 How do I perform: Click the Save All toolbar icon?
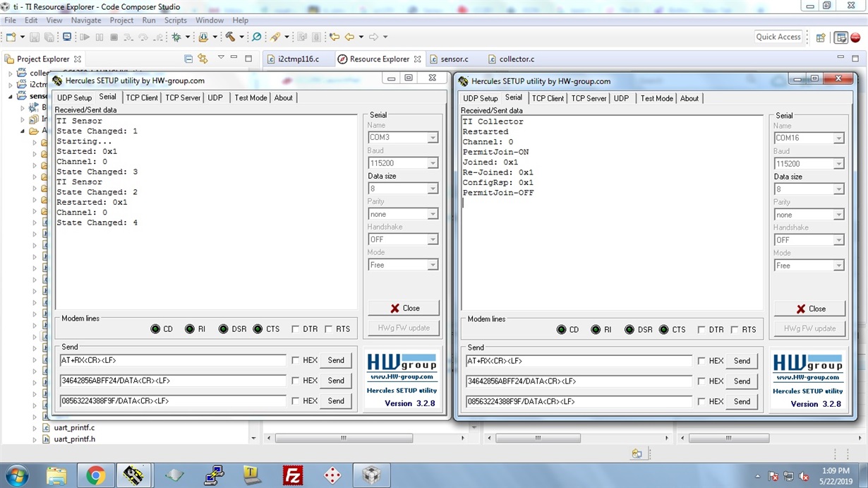click(49, 37)
